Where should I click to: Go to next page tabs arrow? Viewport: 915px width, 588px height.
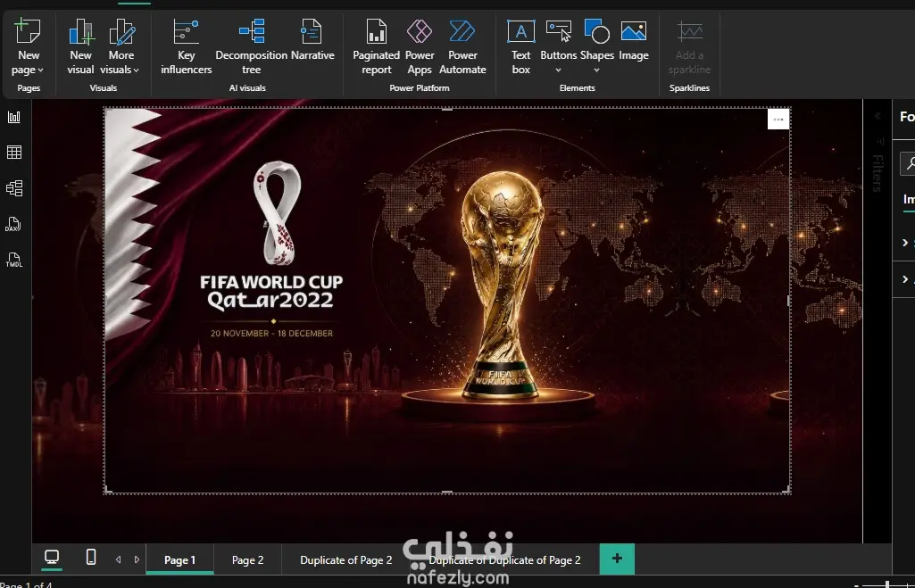[137, 559]
